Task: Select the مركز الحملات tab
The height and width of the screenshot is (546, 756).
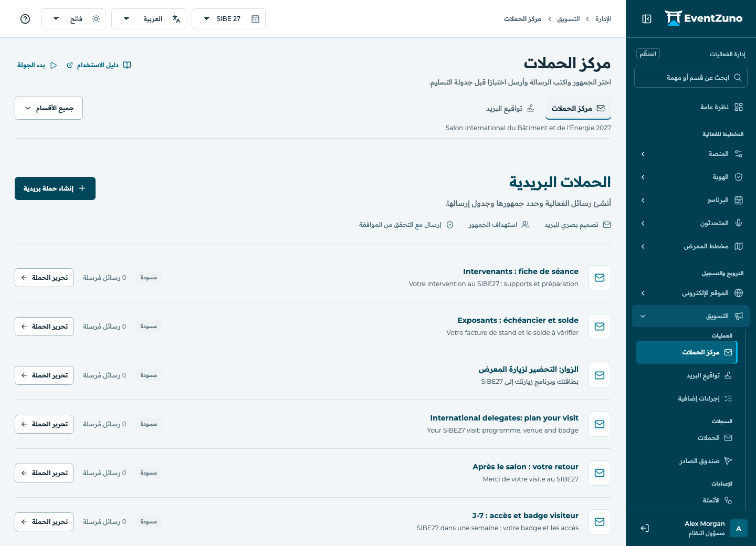Action: pos(578,108)
